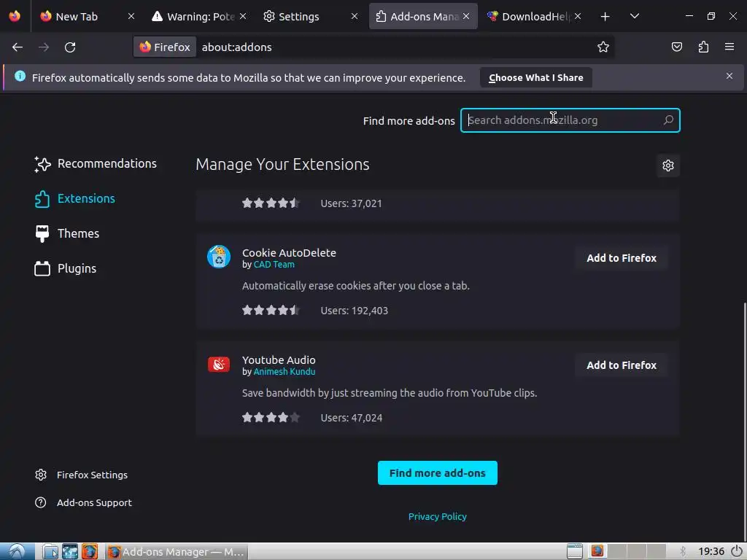Open the Pocket save icon

coord(676,47)
